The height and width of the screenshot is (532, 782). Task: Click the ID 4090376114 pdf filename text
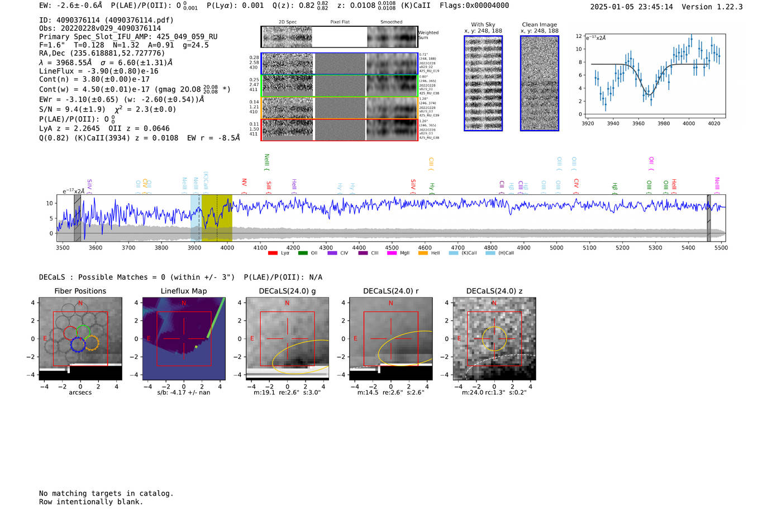(106, 20)
